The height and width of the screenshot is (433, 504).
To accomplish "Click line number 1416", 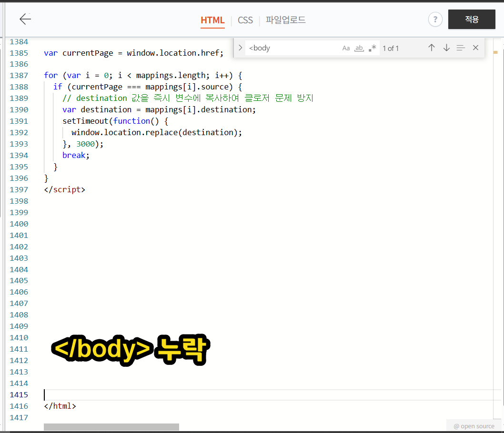I will pyautogui.click(x=19, y=406).
